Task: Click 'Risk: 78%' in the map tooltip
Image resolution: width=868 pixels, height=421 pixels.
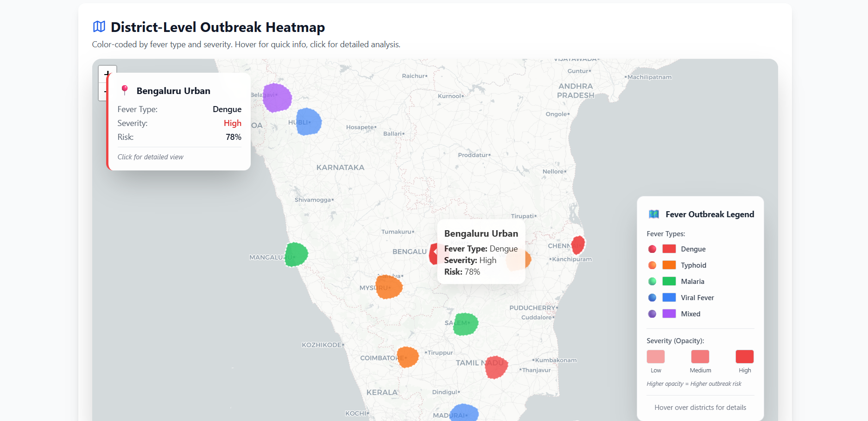Action: 462,272
